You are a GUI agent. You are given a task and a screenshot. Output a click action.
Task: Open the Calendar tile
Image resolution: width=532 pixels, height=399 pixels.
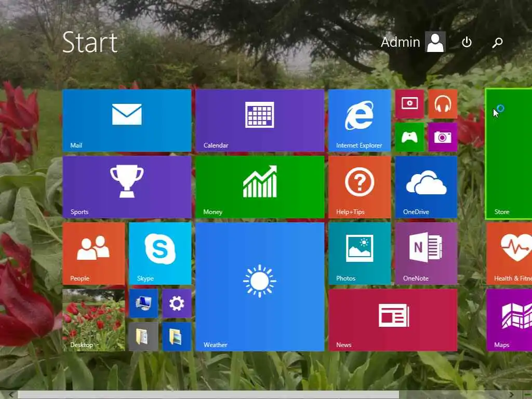pos(260,121)
